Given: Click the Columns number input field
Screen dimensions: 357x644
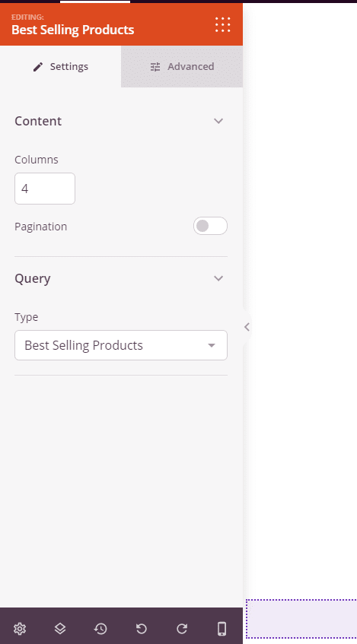Looking at the screenshot, I should click(45, 189).
